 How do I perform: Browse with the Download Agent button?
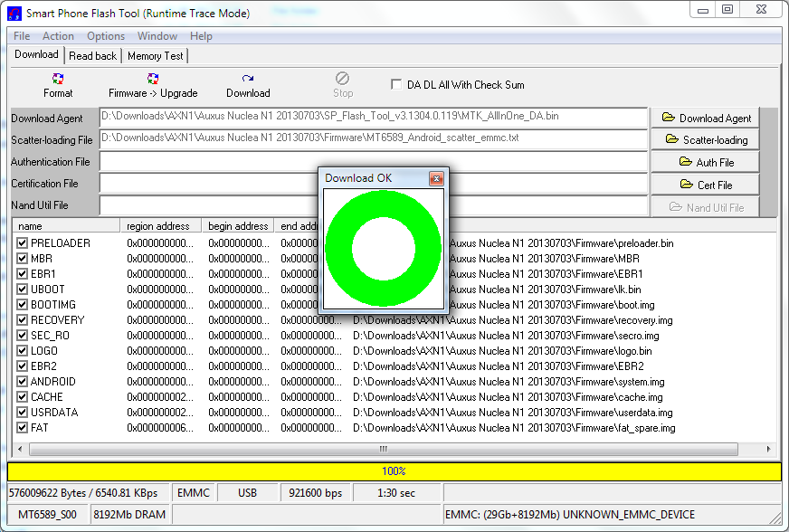click(x=706, y=118)
